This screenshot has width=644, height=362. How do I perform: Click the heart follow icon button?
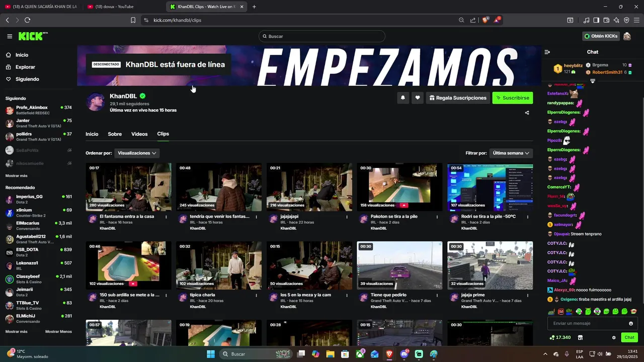coord(417,98)
